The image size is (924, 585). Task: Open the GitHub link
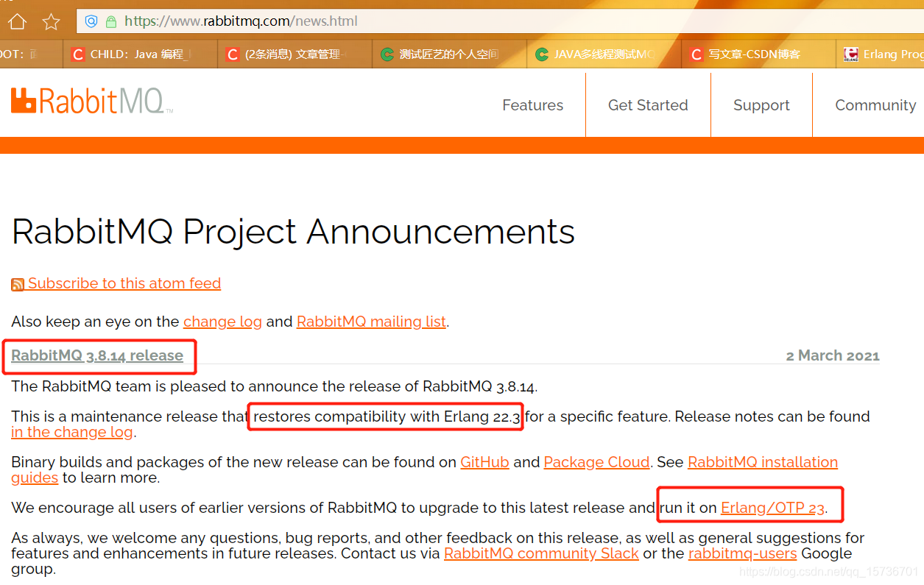coord(484,462)
